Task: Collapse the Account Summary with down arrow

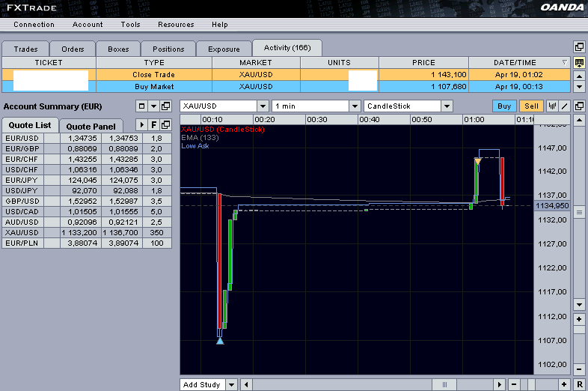Action: click(x=153, y=106)
